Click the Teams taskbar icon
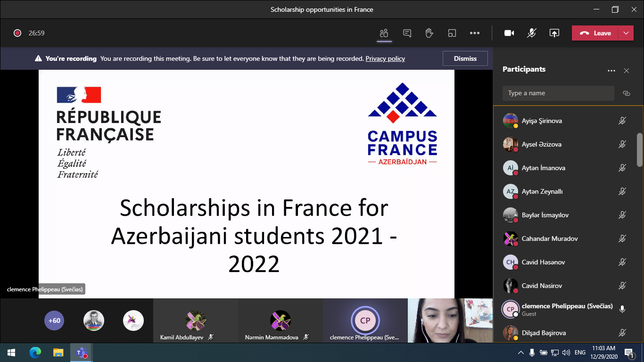Viewport: 644px width, 362px height. click(x=81, y=353)
